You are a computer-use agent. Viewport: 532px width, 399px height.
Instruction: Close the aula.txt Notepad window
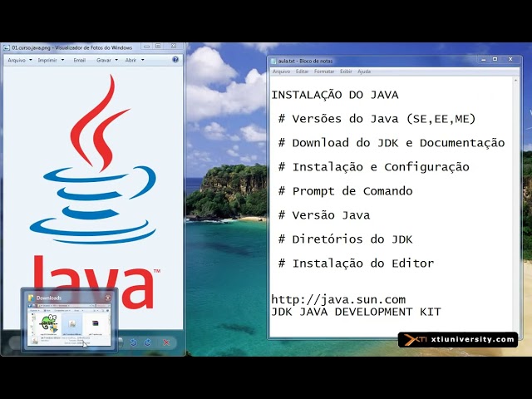tap(510, 59)
